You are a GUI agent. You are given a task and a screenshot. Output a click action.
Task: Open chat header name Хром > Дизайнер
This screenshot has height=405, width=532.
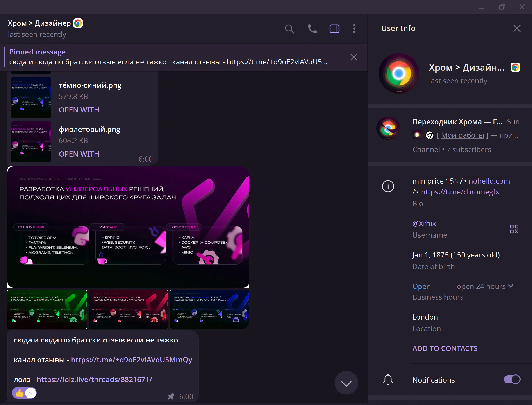39,23
